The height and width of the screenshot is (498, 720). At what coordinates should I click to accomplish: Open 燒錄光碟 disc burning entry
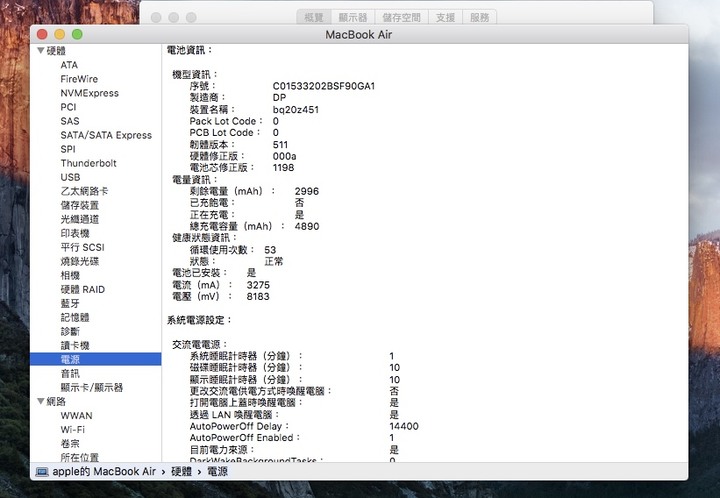coord(79,261)
